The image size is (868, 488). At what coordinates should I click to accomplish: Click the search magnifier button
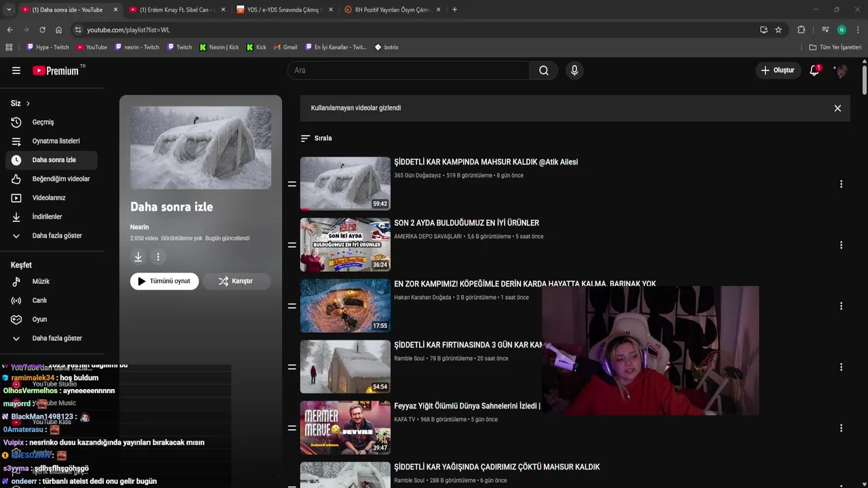[544, 70]
